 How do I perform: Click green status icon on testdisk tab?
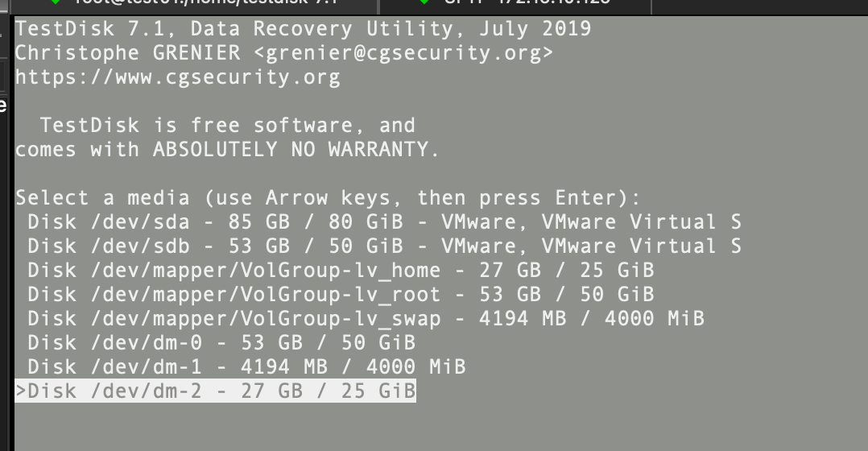[x=55, y=3]
